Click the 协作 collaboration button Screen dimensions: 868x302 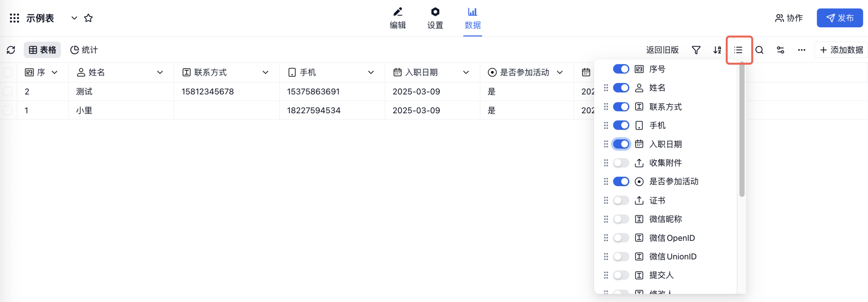tap(789, 18)
